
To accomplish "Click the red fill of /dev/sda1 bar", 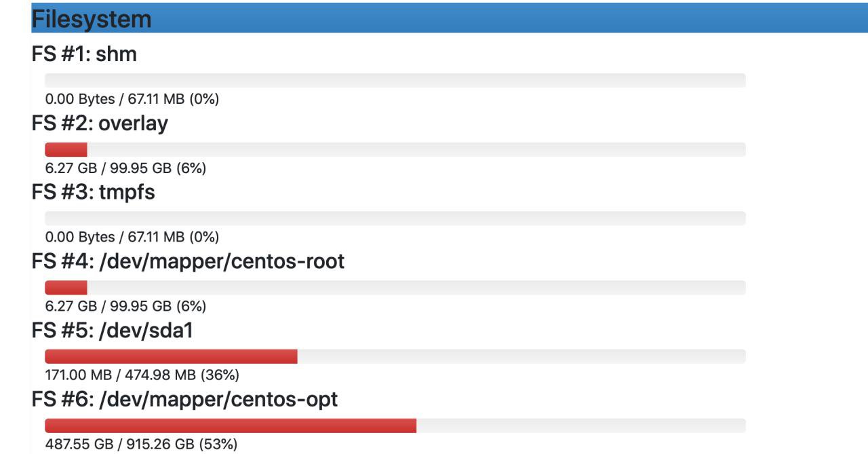I will tap(171, 356).
